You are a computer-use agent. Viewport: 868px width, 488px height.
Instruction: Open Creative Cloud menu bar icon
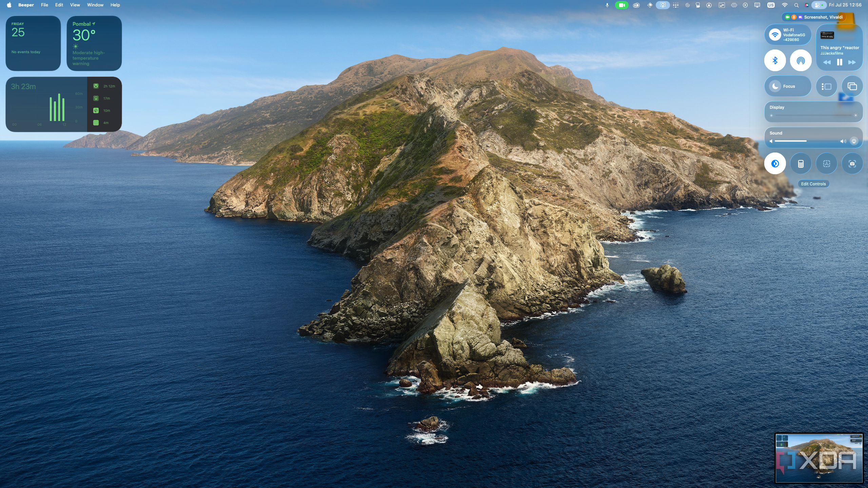(x=636, y=5)
